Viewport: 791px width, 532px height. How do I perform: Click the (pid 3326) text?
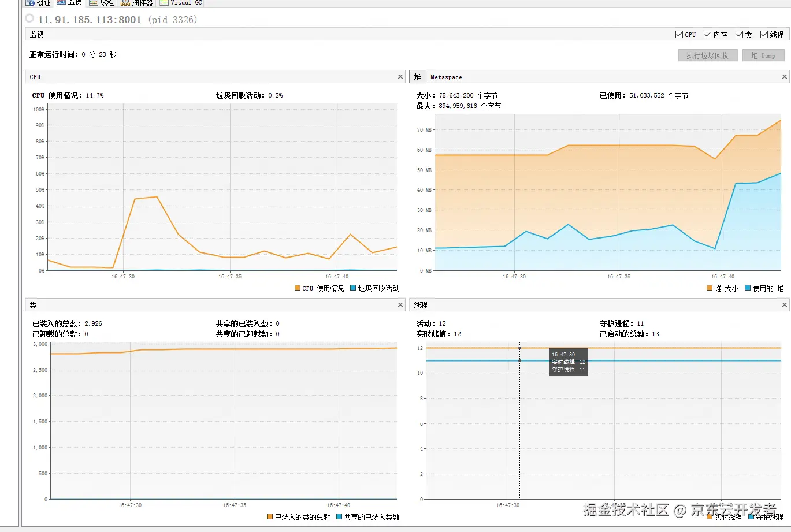[x=172, y=20]
